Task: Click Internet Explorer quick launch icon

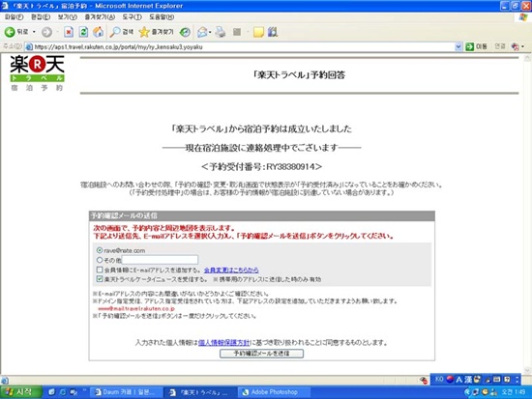Action: [63, 392]
